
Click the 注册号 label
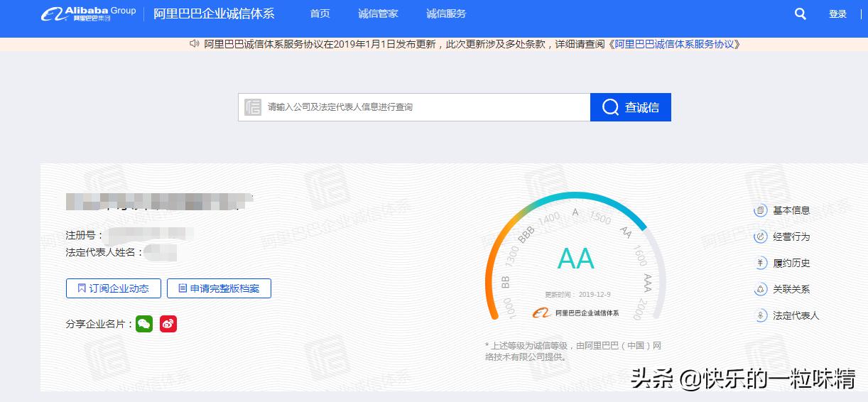(x=84, y=234)
